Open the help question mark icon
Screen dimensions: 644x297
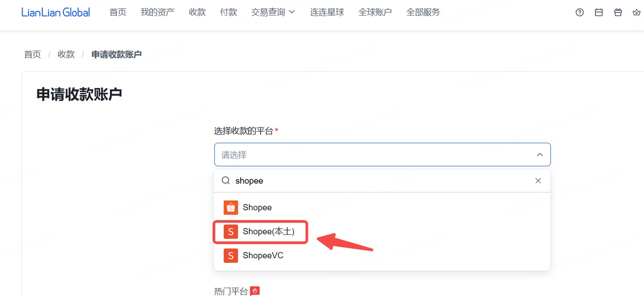point(580,13)
